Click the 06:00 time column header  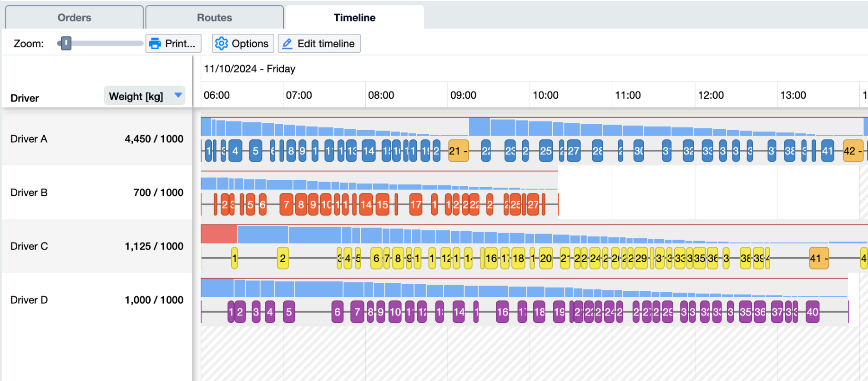click(x=217, y=95)
